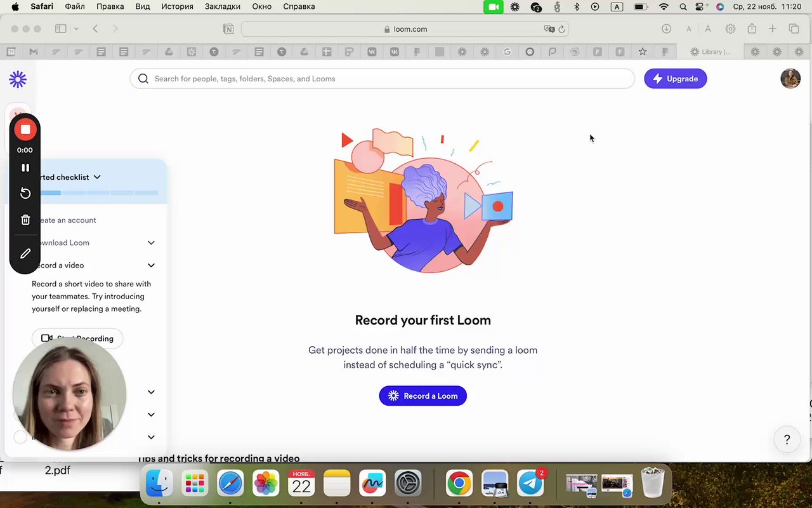Show Safari downloads
Viewport: 812px width, 508px height.
coord(666,29)
